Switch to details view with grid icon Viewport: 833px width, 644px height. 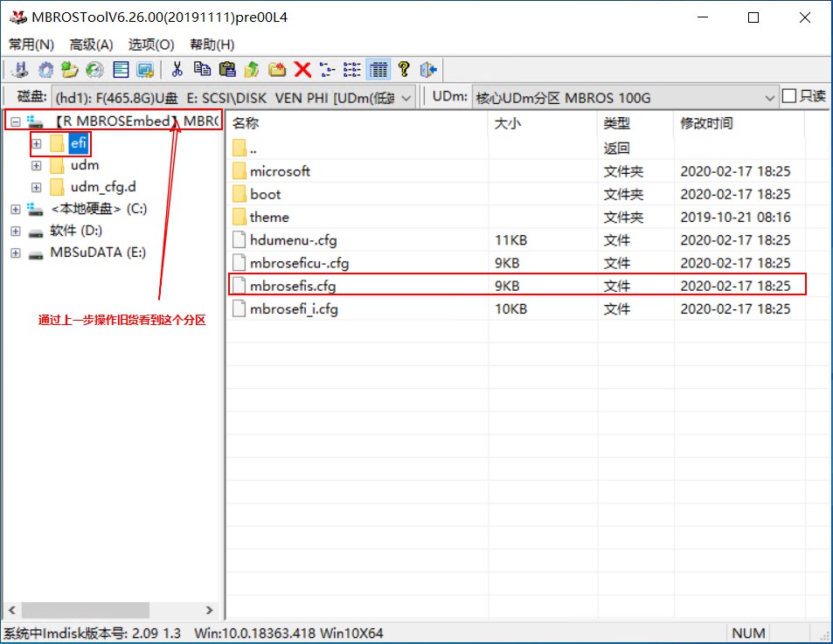(378, 70)
